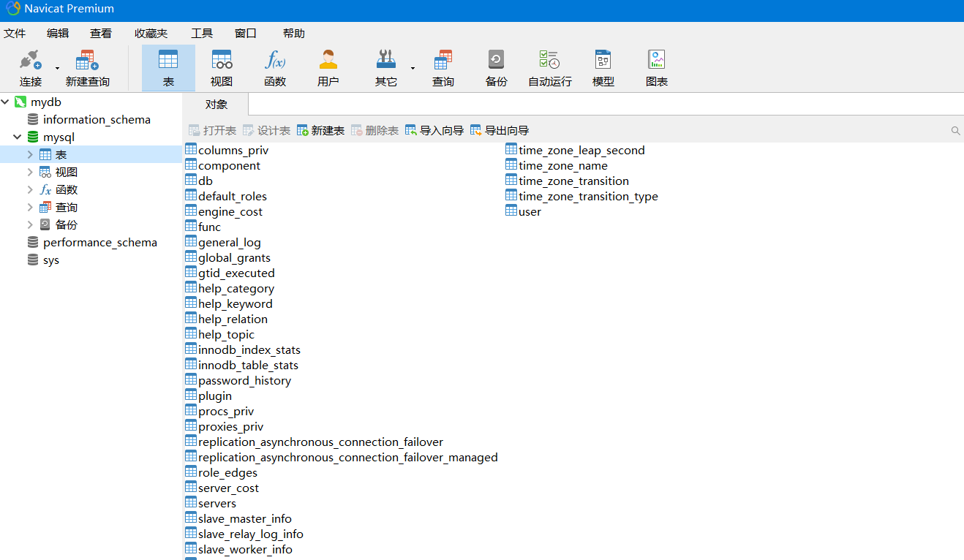Expand the 查询 node in tree
The height and width of the screenshot is (560, 964).
pyautogui.click(x=30, y=207)
